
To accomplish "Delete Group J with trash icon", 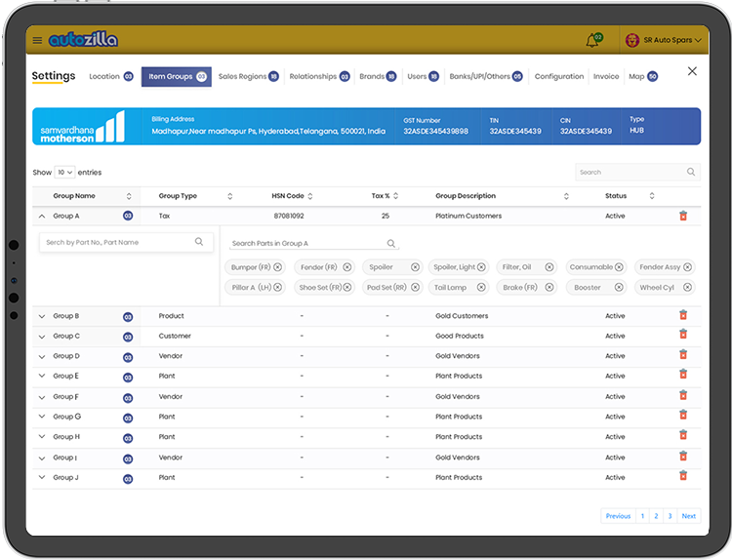I will pos(683,475).
